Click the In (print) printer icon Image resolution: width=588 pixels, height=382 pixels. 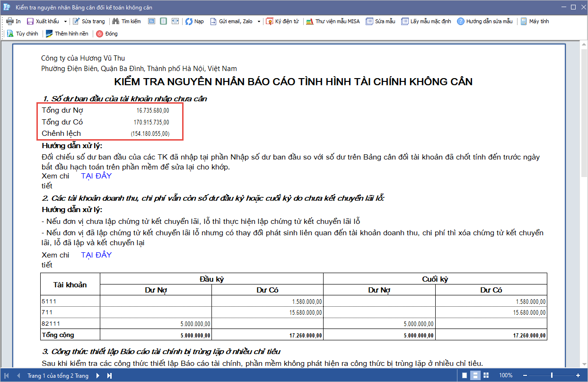tap(9, 21)
